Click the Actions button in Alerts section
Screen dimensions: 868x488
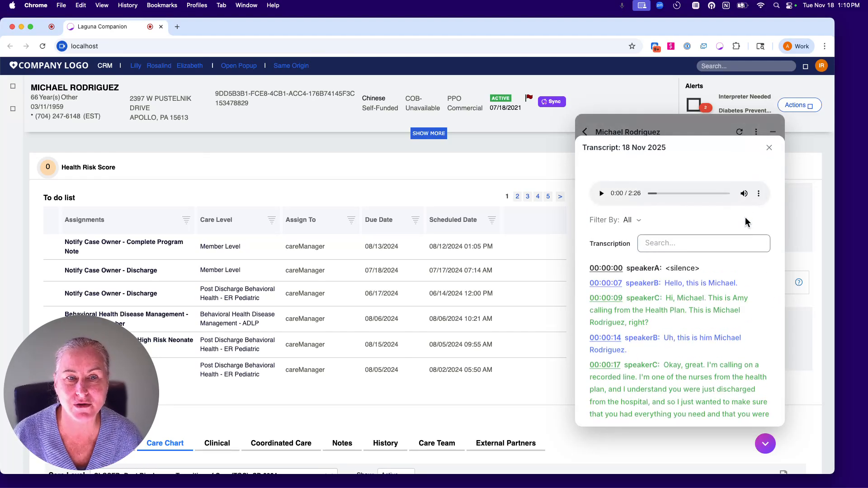[x=799, y=104]
